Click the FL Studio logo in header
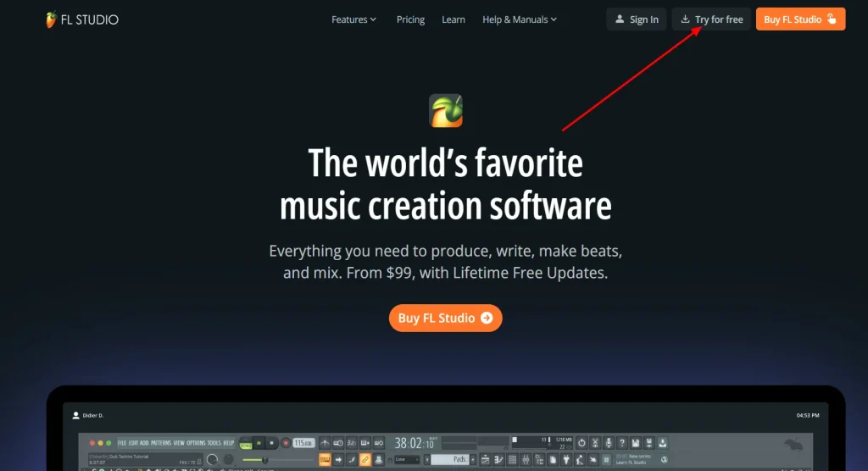Screen dimensions: 868x471 click(82, 19)
